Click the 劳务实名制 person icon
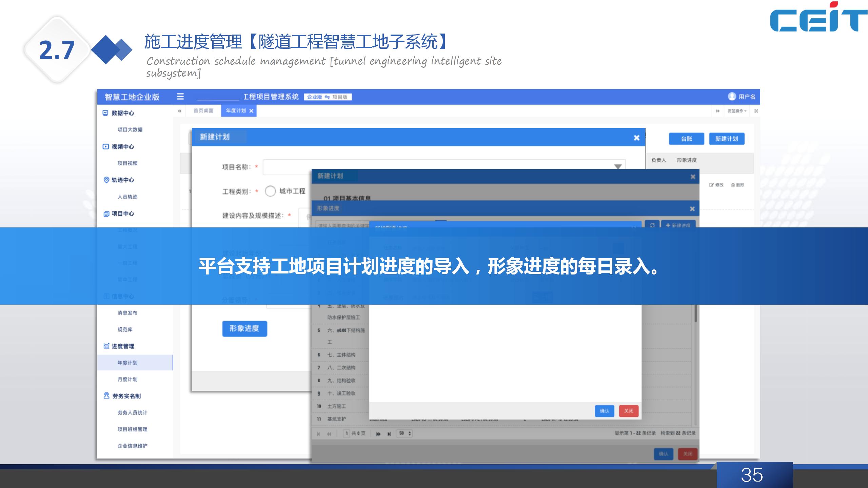Image resolution: width=868 pixels, height=488 pixels. [106, 396]
